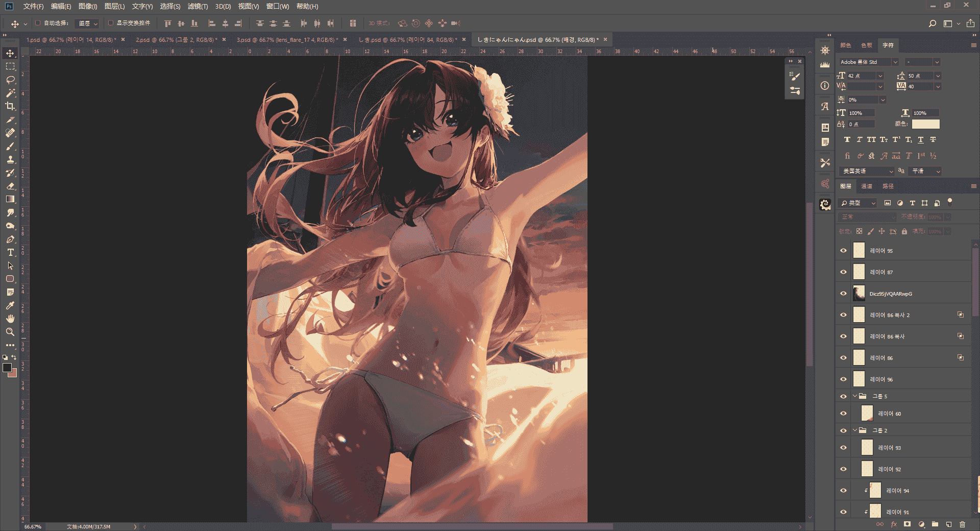Click the faux bold T text style button
This screenshot has height=531, width=980.
pyautogui.click(x=847, y=139)
